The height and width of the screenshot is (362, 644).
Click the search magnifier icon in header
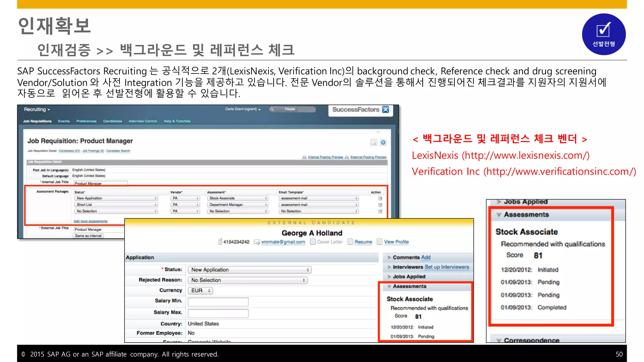tap(272, 109)
